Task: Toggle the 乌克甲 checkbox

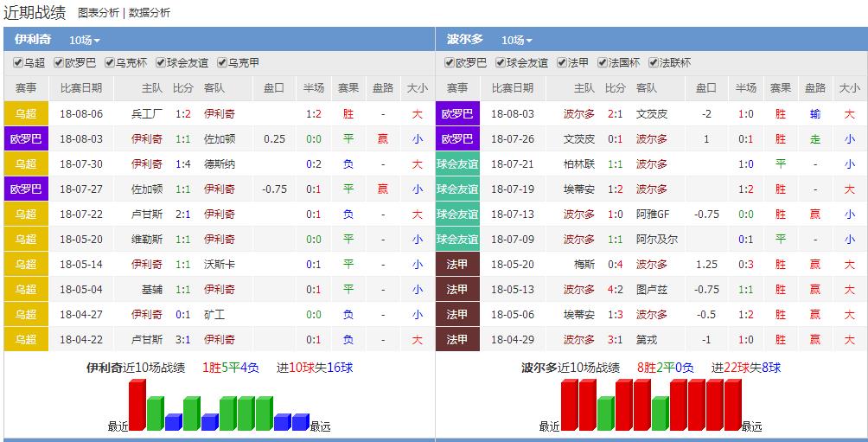Action: (x=222, y=63)
